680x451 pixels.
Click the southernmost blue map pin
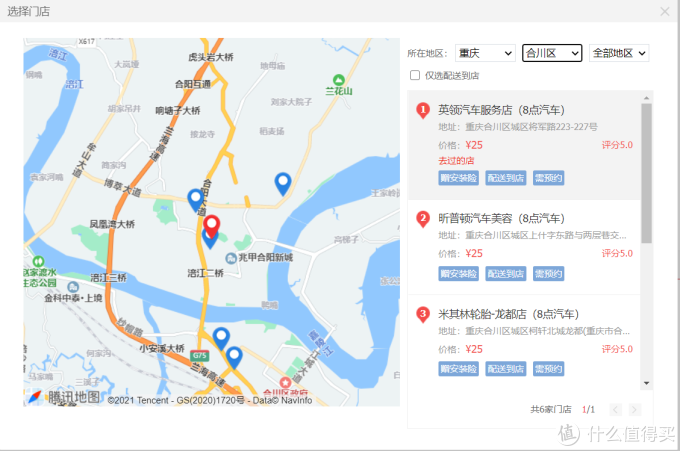234,358
